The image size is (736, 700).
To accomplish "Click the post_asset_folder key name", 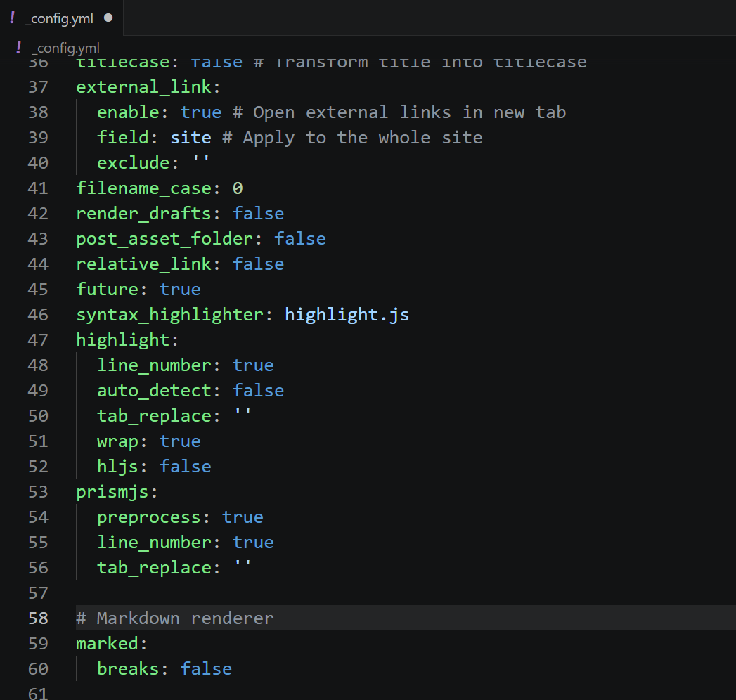I will tap(164, 239).
